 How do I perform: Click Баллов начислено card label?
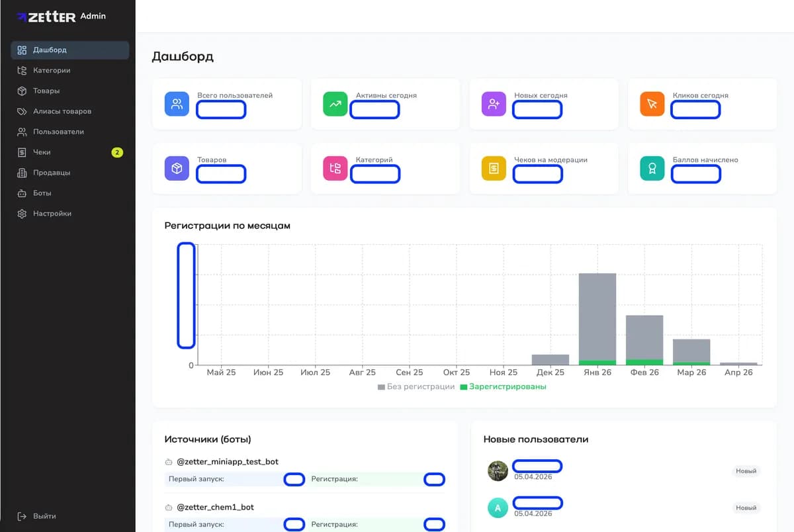click(x=705, y=159)
